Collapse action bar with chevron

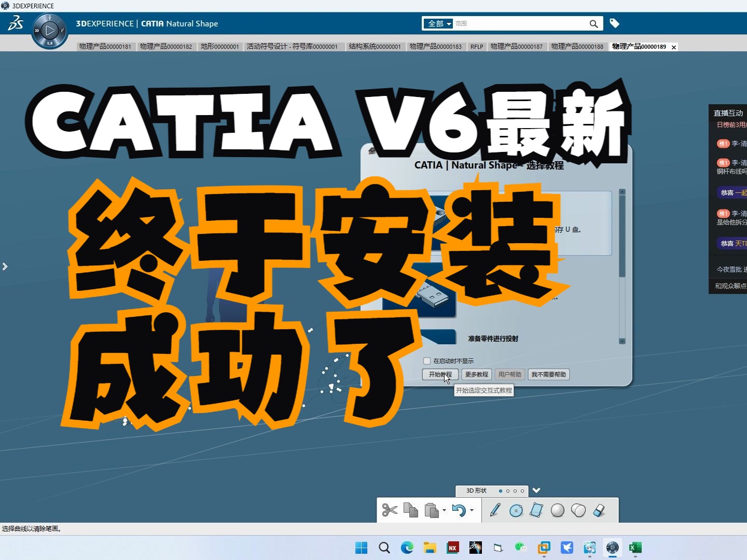tap(536, 491)
